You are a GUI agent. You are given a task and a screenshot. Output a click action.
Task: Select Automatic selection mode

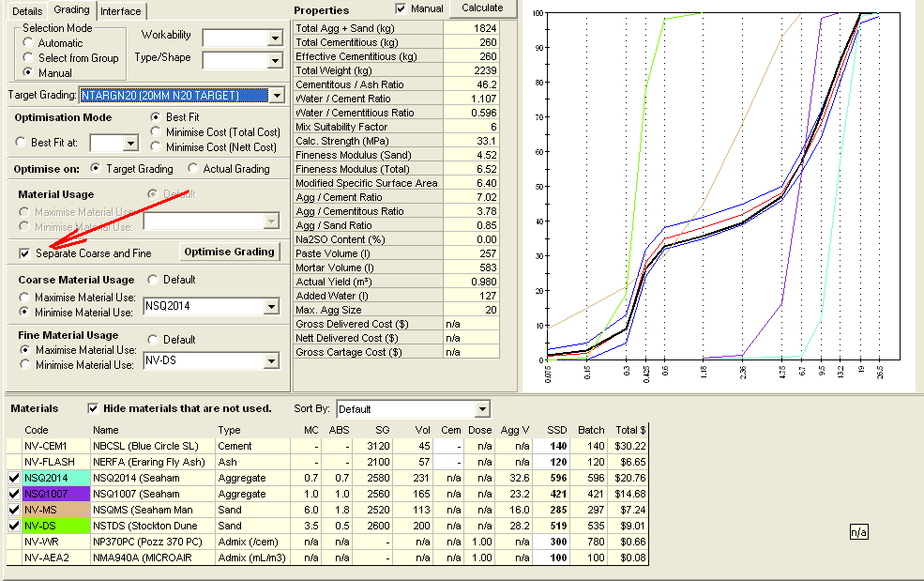(x=29, y=43)
